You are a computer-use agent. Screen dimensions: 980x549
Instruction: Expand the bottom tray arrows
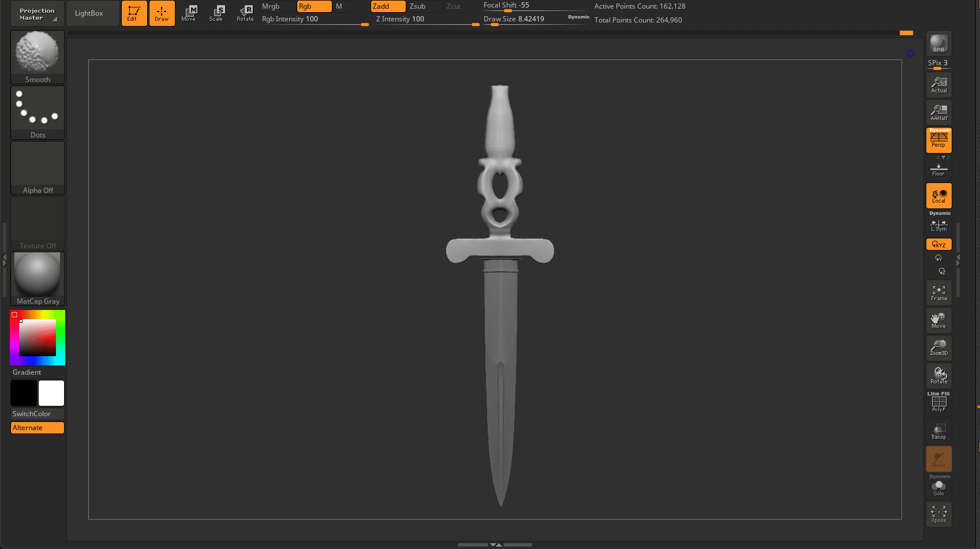coord(495,545)
